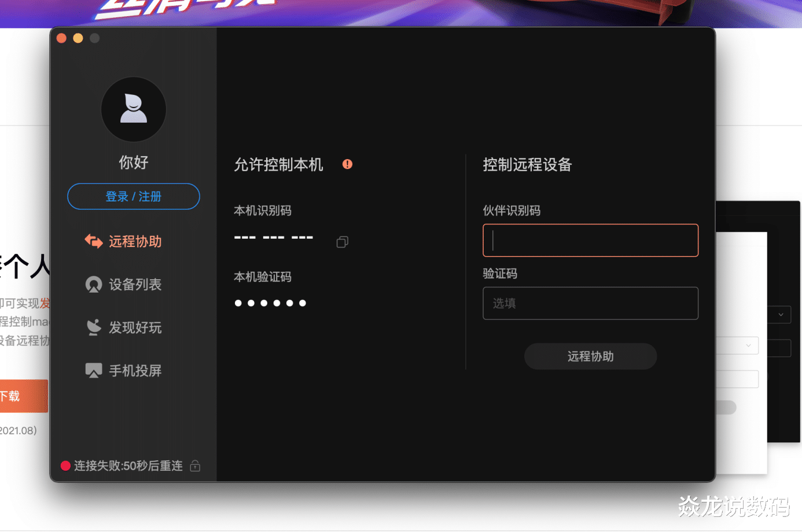Image resolution: width=802 pixels, height=532 pixels.
Task: Click the warning icon beside 允许控制本机
Action: tap(347, 164)
